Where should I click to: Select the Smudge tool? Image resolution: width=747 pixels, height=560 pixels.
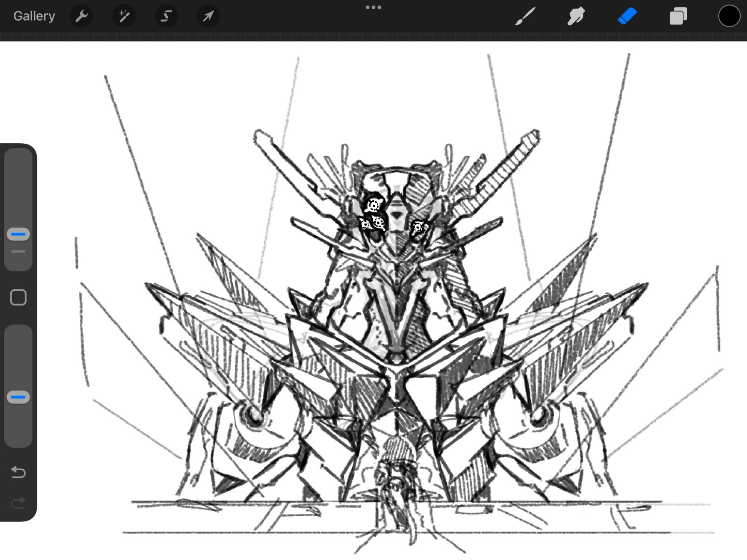(576, 16)
